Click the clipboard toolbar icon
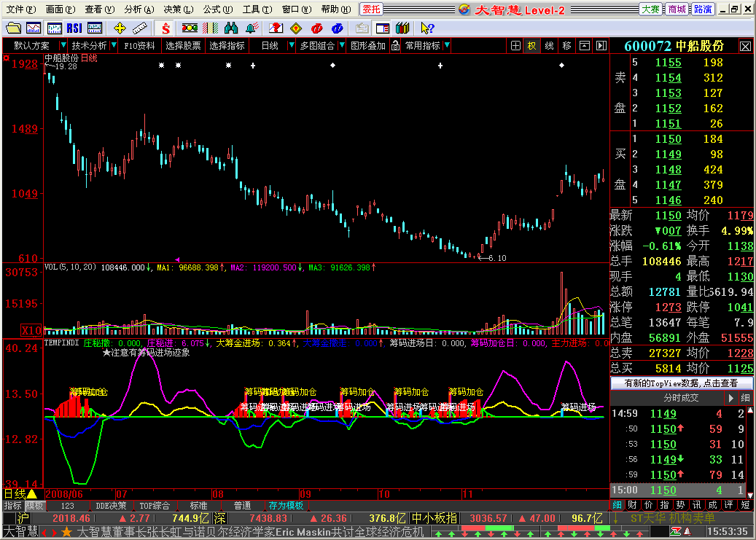Screen dimensions: 756x540 (x=362, y=28)
